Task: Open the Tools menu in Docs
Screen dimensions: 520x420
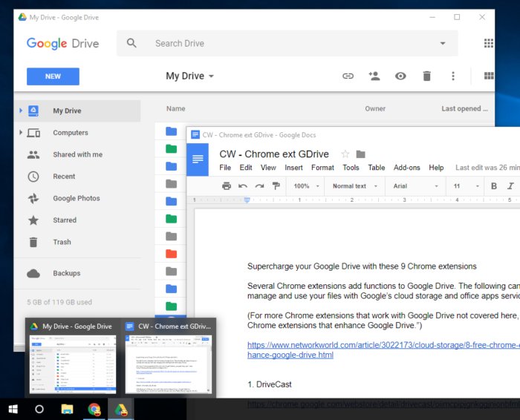Action: click(351, 168)
